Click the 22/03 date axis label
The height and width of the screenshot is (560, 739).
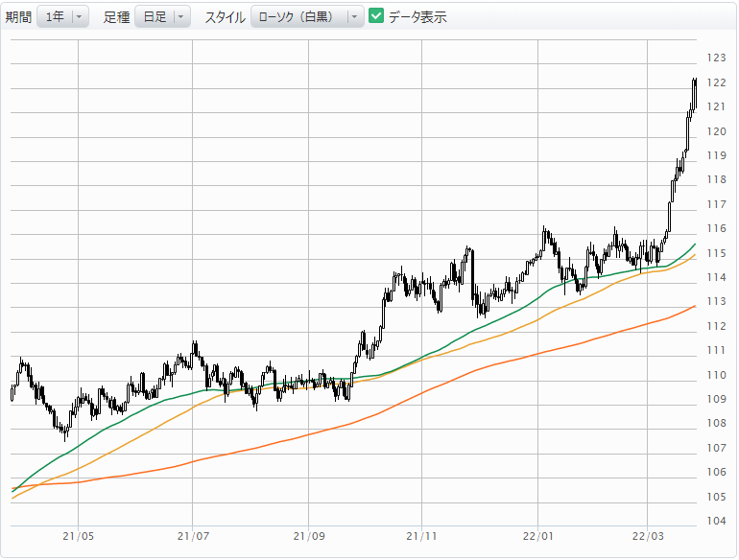click(x=648, y=536)
